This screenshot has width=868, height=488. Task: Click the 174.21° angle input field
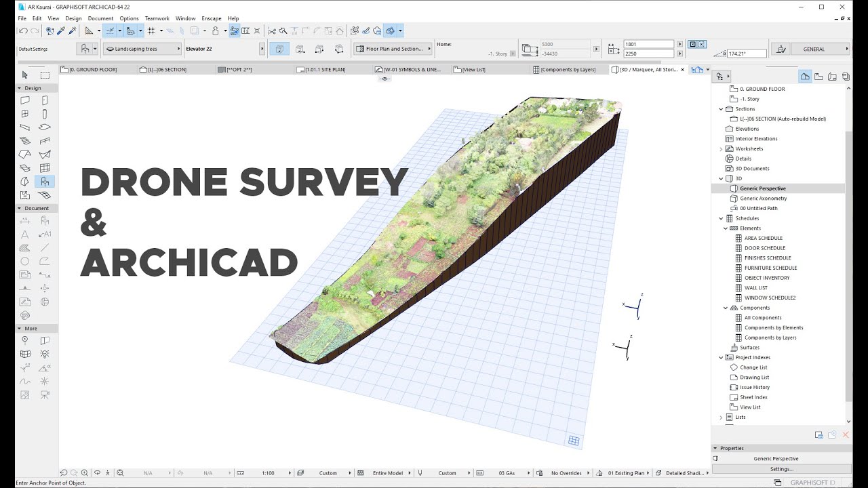pos(747,53)
